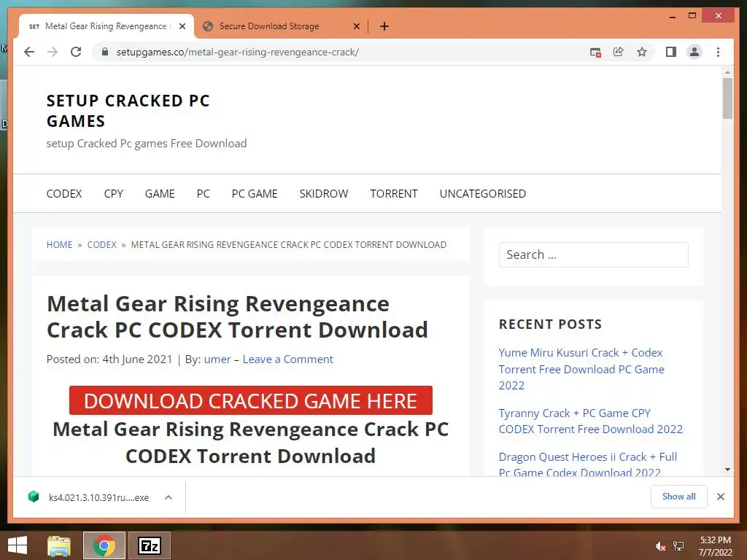Open Chrome side panel
747x560 pixels.
pos(671,52)
